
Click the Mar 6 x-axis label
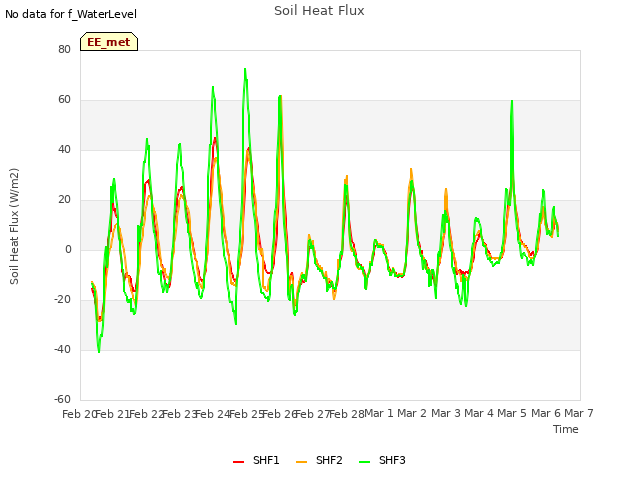point(546,413)
